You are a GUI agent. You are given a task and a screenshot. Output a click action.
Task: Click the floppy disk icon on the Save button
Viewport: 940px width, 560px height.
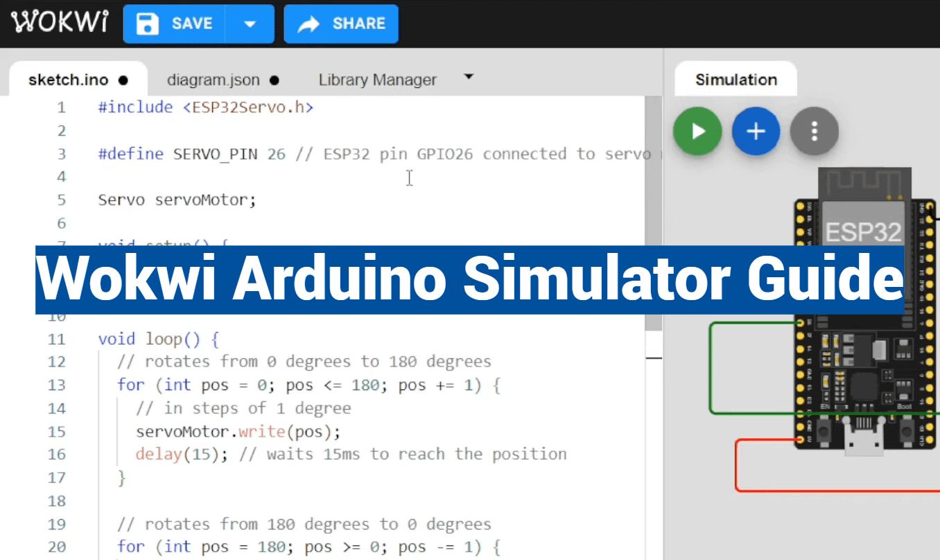coord(146,23)
